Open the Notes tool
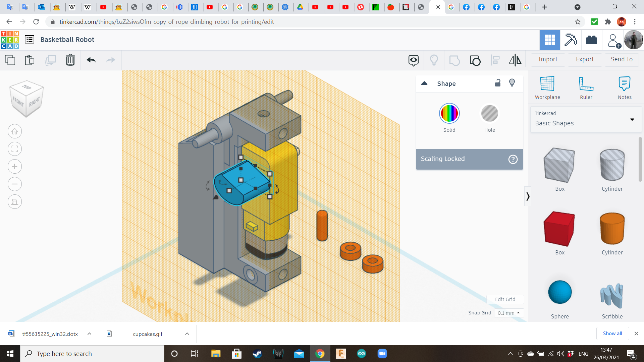644x362 pixels. tap(624, 87)
